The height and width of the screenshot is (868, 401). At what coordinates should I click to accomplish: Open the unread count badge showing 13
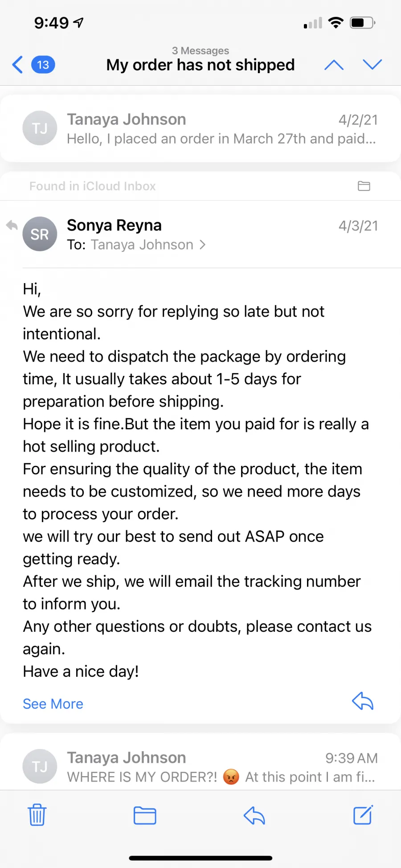tap(43, 65)
